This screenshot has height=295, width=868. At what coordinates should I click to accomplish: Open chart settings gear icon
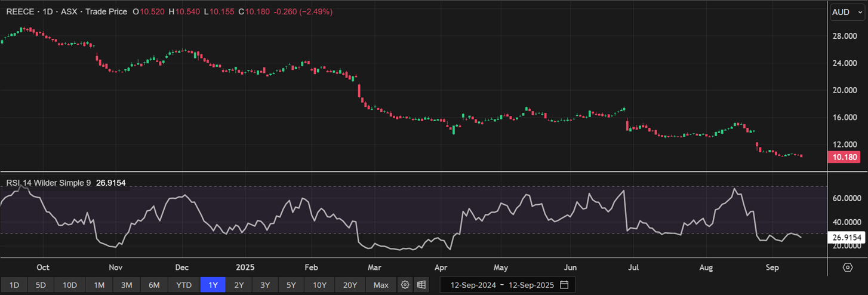[x=405, y=285]
